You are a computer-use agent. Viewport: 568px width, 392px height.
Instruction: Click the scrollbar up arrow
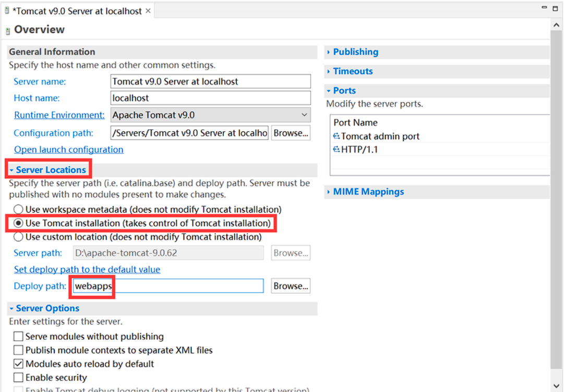tap(556, 25)
